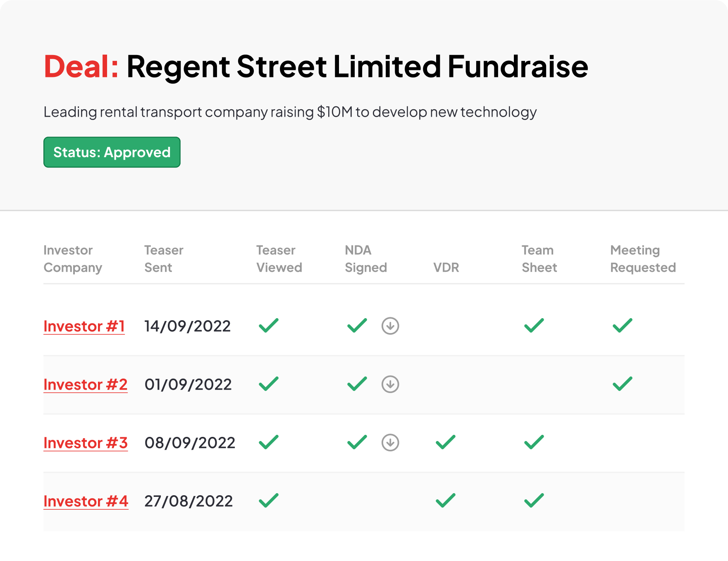Click the VDR column header
Image resolution: width=728 pixels, height=561 pixels.
pos(446,268)
